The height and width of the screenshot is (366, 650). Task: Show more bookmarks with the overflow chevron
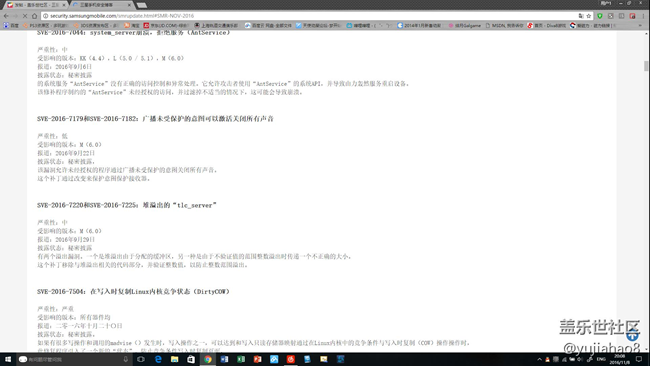pos(640,25)
